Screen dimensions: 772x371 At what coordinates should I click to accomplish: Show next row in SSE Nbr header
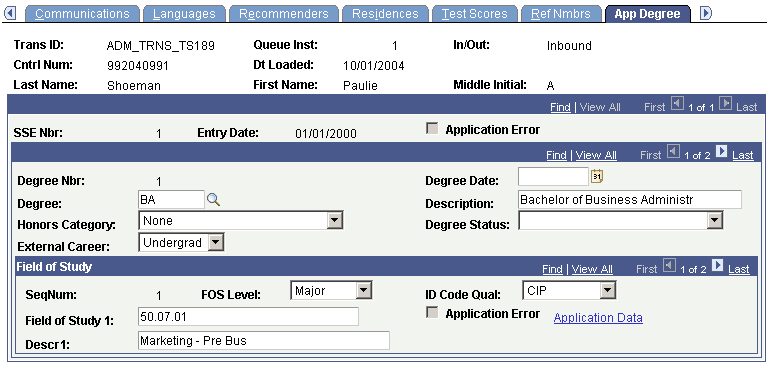[725, 104]
